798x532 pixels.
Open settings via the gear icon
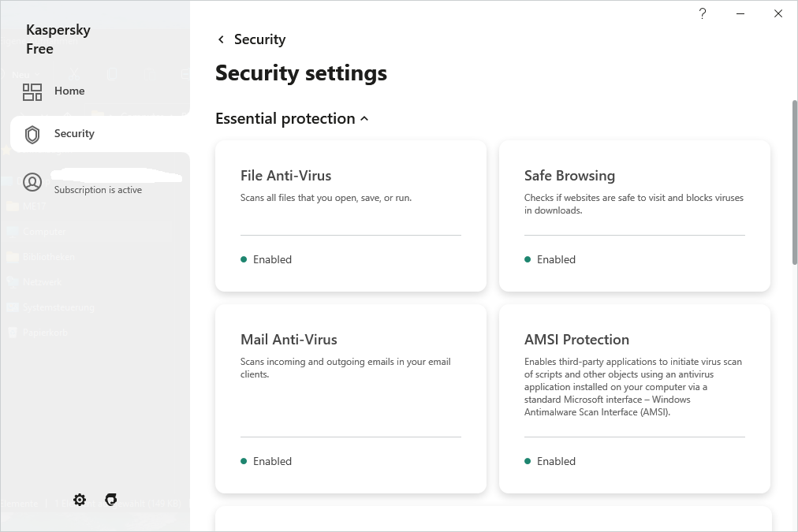(80, 500)
